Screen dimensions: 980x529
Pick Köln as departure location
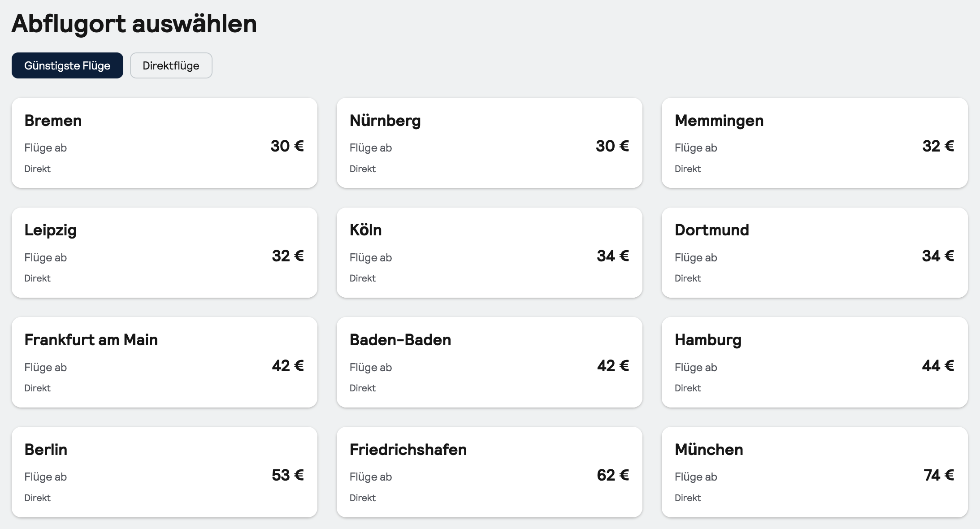click(x=489, y=252)
